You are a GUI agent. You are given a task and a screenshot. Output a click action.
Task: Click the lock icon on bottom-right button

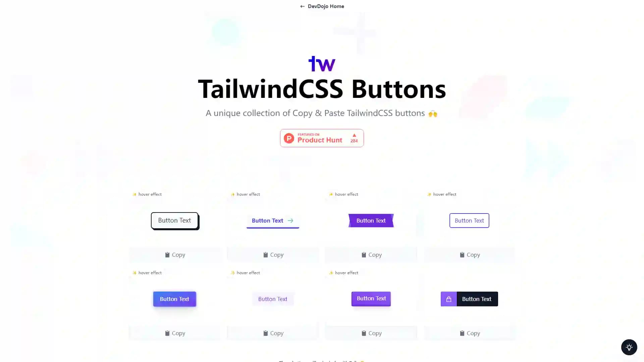point(448,299)
